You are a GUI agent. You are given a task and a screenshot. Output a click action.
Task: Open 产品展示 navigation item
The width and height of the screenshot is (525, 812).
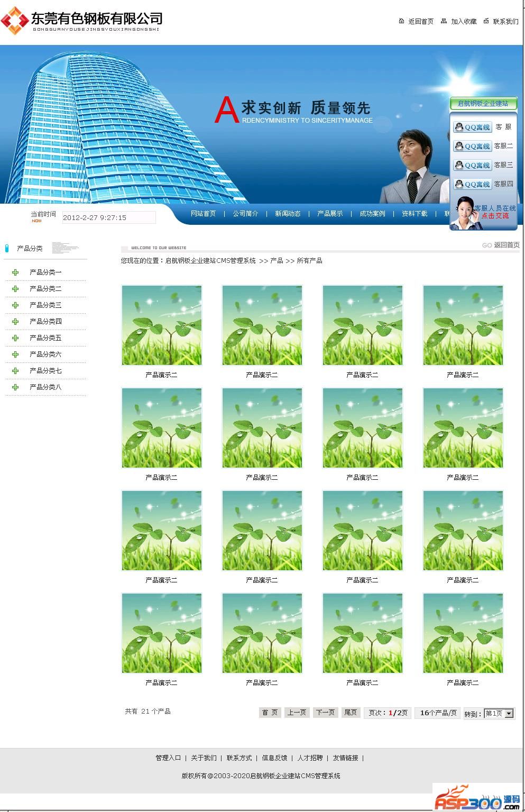pos(330,214)
